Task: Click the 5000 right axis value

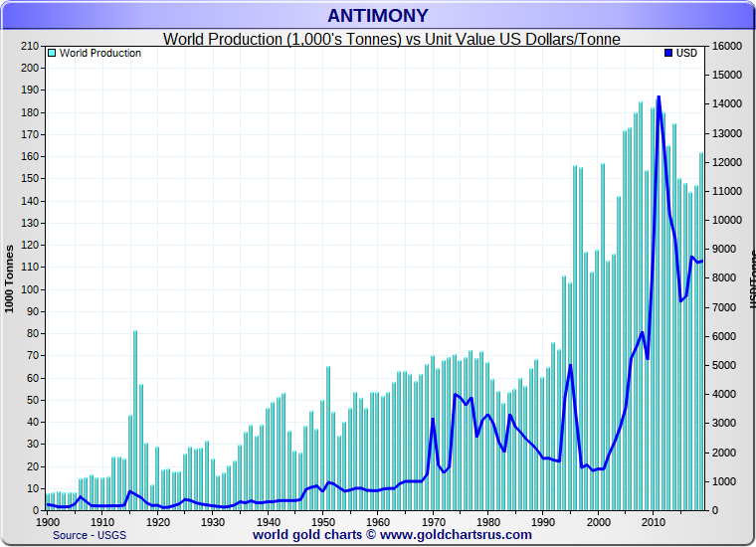Action: point(726,365)
